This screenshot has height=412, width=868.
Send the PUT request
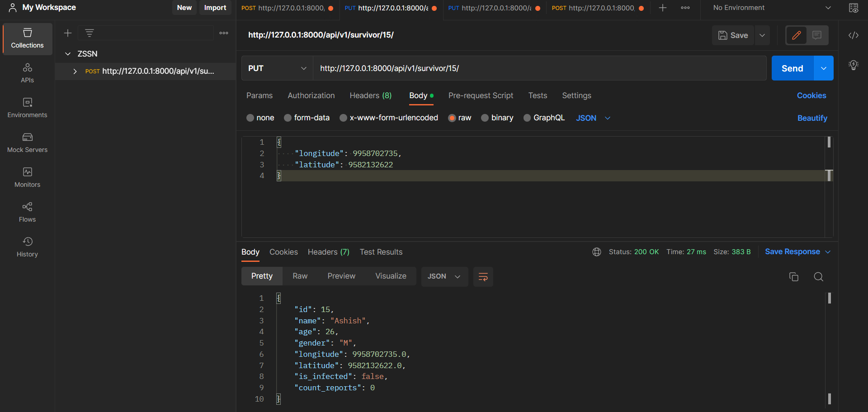point(791,68)
